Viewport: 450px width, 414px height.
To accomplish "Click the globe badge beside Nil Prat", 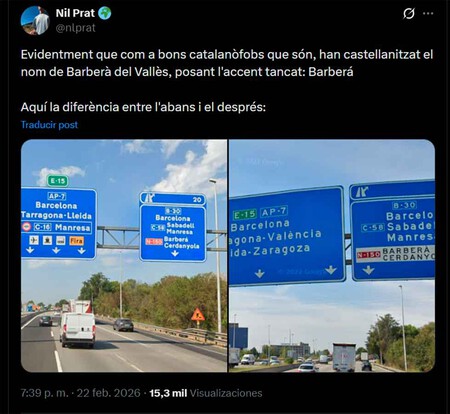I will [105, 13].
